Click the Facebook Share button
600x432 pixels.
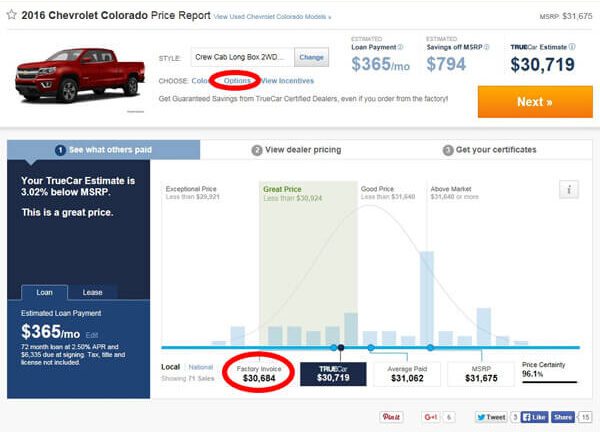562,417
